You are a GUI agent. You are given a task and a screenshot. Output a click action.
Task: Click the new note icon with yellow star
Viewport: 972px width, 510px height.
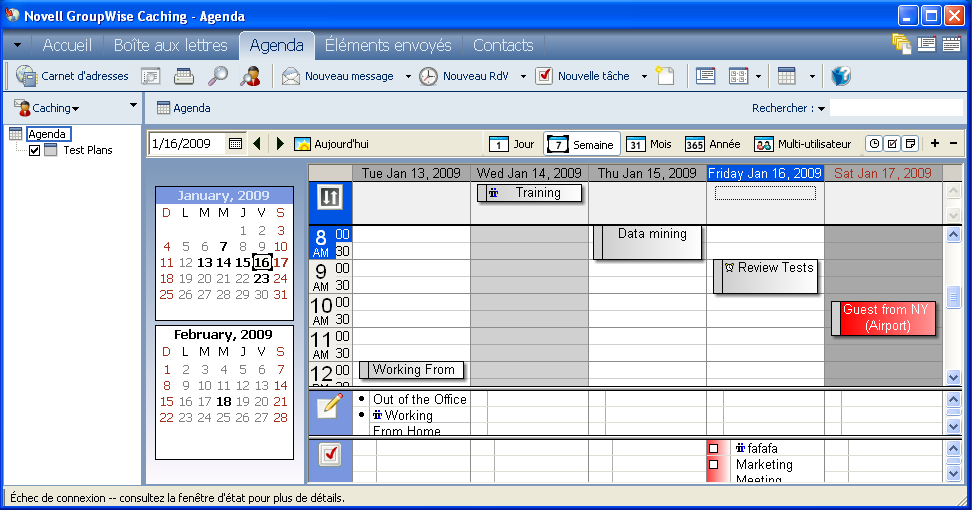click(665, 76)
